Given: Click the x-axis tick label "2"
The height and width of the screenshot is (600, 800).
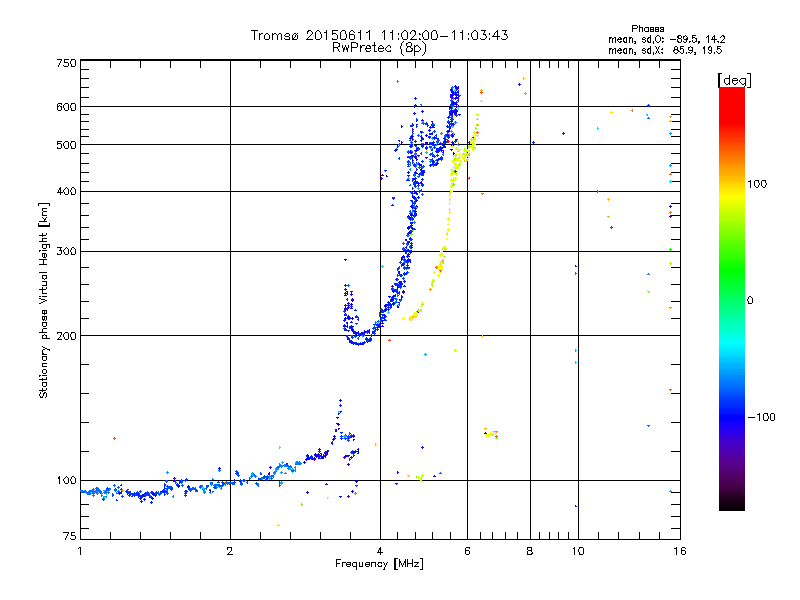Looking at the screenshot, I should click(x=230, y=551).
